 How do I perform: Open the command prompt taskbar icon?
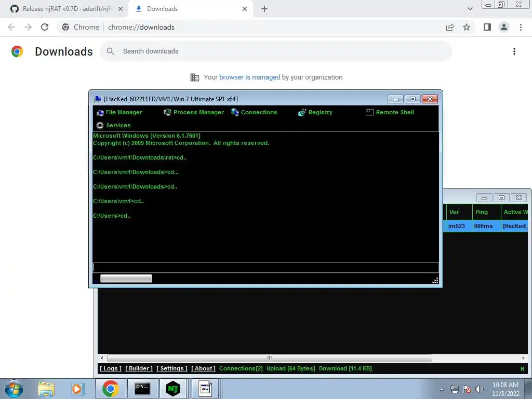(x=142, y=389)
